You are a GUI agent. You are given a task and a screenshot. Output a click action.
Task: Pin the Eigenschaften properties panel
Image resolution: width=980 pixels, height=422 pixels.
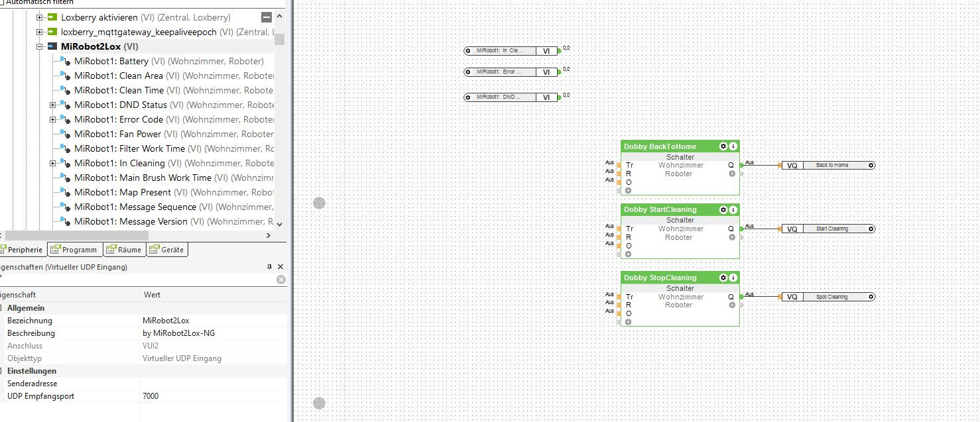point(269,267)
